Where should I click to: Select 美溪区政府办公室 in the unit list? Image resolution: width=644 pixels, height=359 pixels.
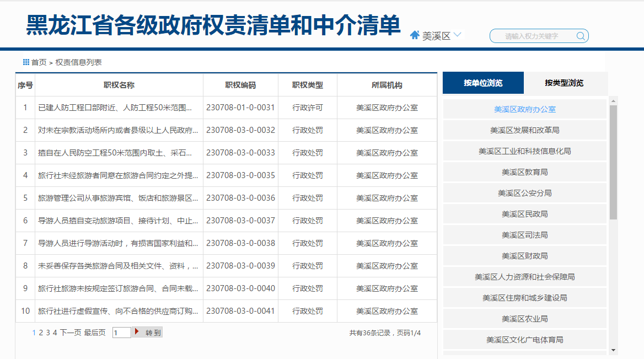524,109
